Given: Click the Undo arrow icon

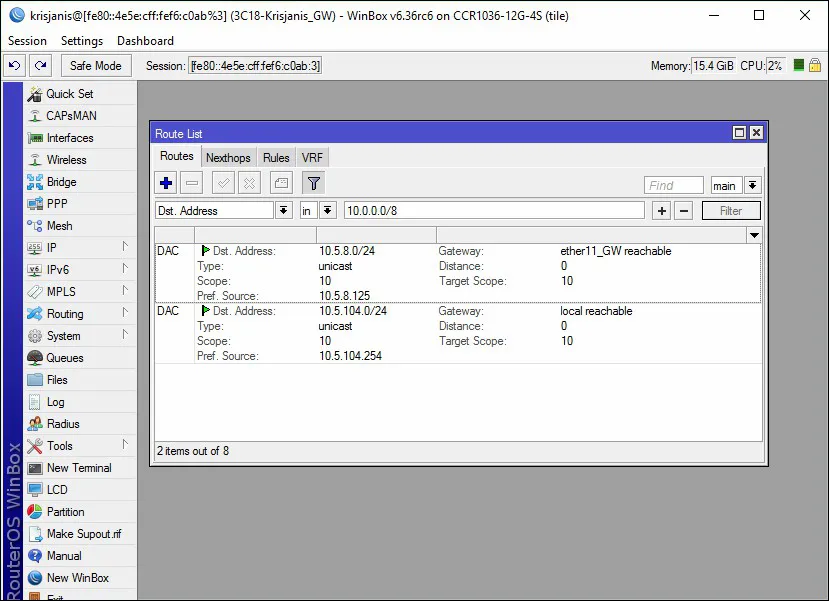Looking at the screenshot, I should click(x=14, y=66).
